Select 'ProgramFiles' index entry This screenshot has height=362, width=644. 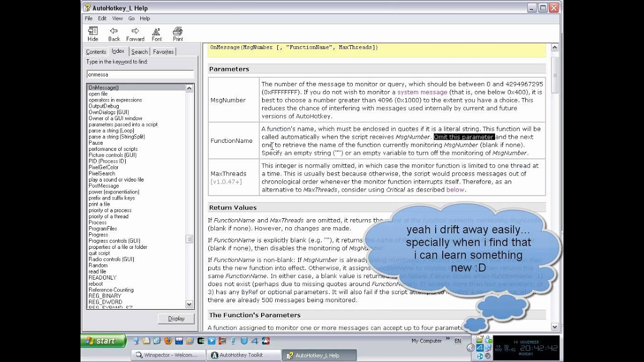(x=103, y=229)
